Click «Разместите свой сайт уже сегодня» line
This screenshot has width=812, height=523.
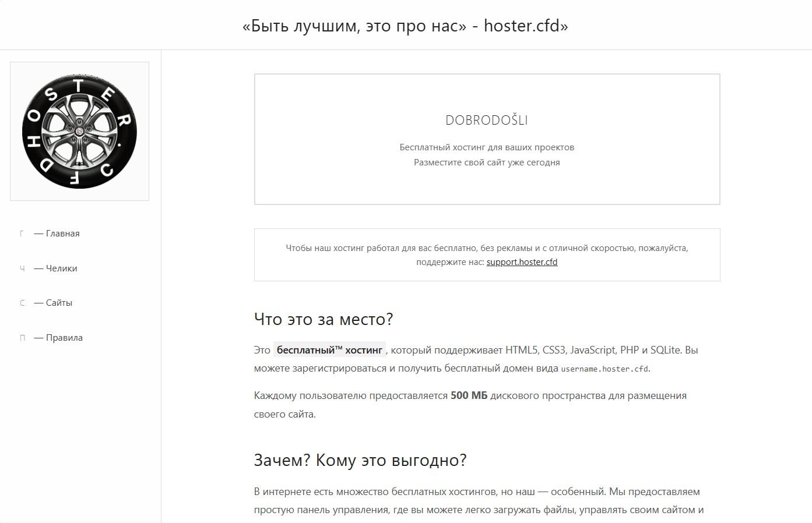(487, 162)
